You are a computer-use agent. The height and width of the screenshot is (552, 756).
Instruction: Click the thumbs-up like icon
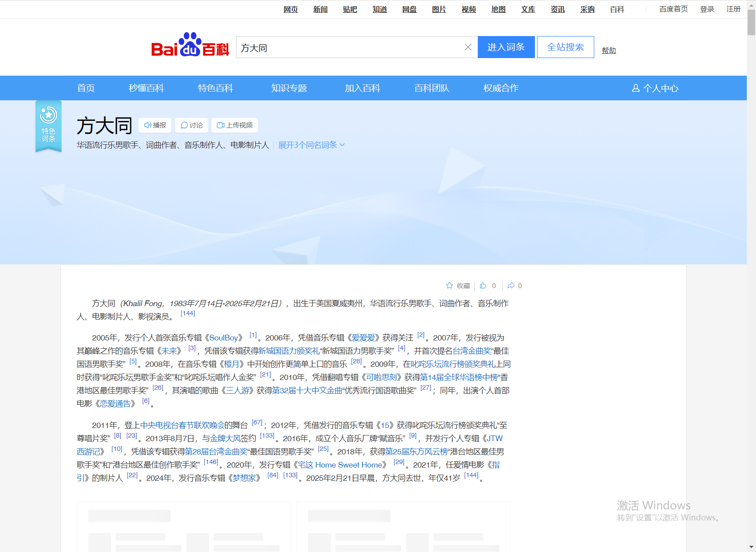tap(483, 285)
